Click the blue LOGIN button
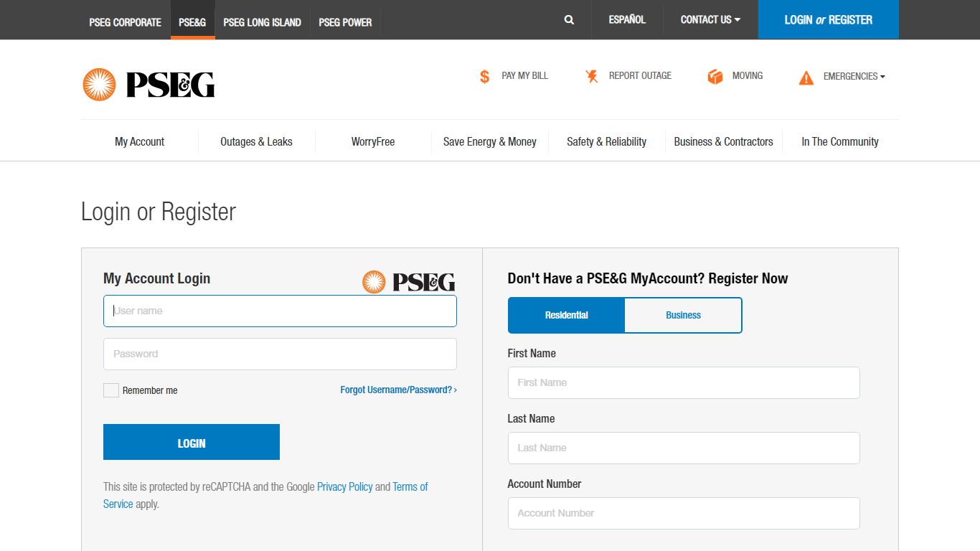Image resolution: width=980 pixels, height=551 pixels. pos(192,442)
